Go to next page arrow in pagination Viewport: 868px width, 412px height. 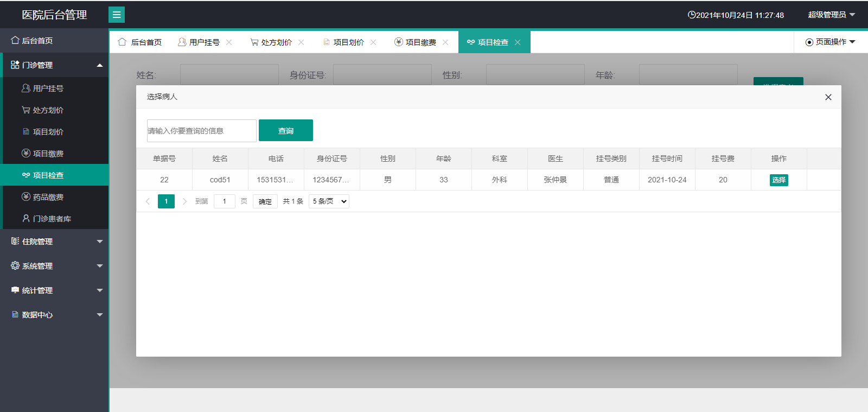[x=184, y=201]
